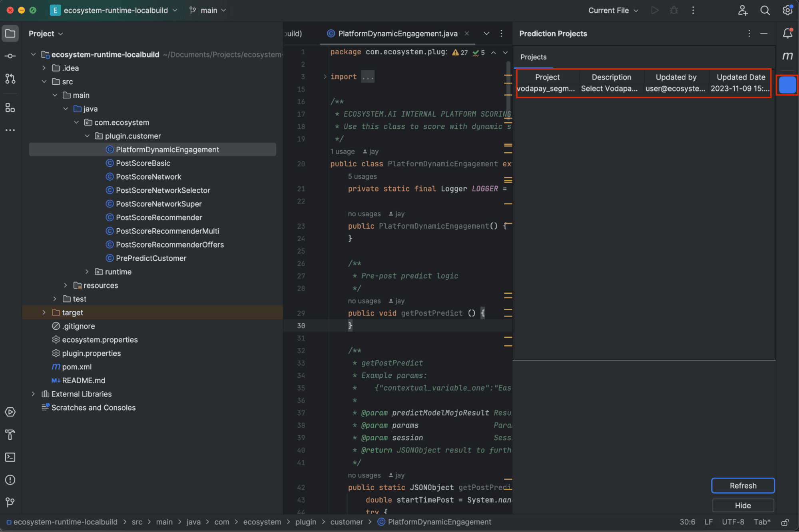Invite collaborators with Code With Me
799x532 pixels.
pos(743,10)
